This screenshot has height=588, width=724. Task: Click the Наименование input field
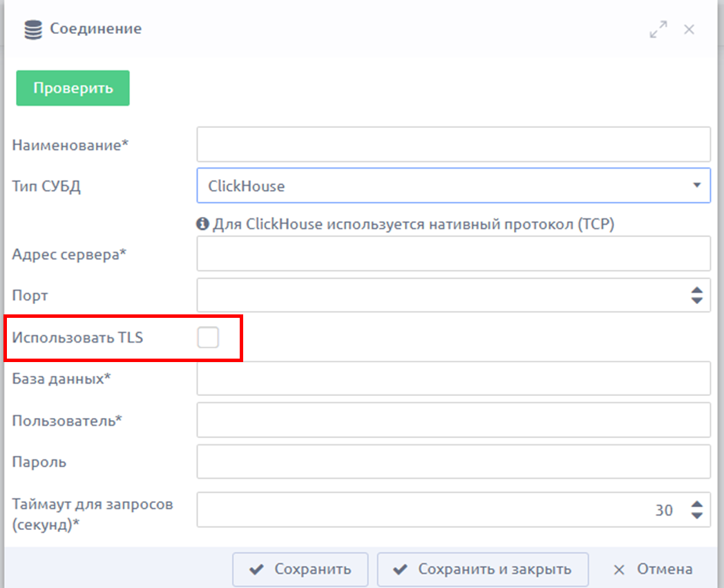click(453, 144)
